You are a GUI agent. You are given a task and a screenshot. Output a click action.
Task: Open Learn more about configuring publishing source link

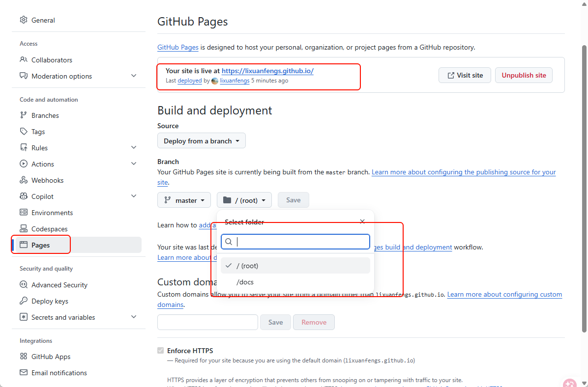pos(464,172)
